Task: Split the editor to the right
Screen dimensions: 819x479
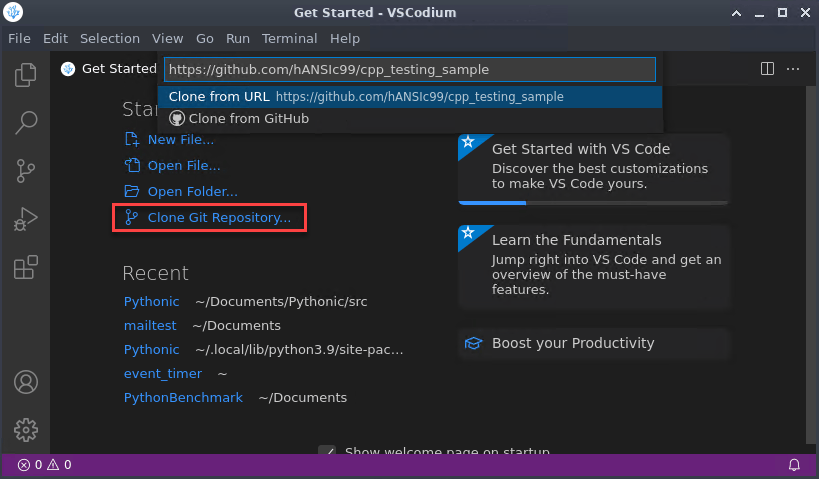Action: (767, 69)
